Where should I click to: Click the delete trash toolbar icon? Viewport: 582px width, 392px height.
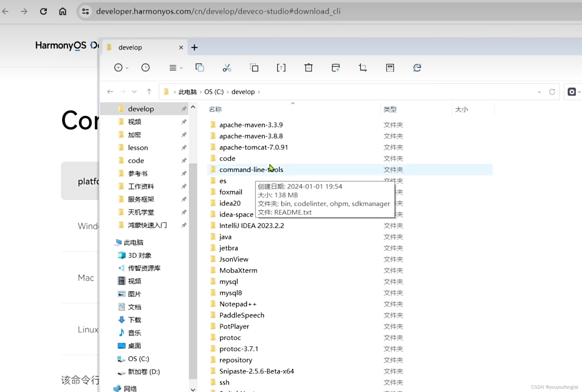tap(308, 68)
